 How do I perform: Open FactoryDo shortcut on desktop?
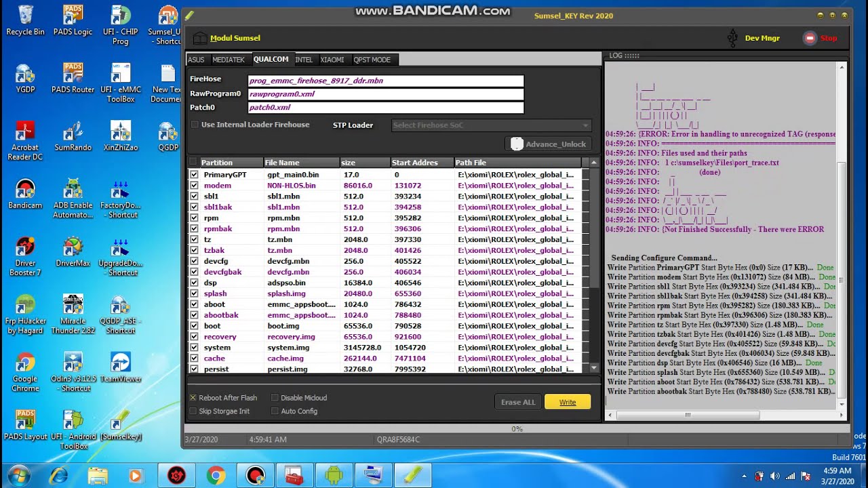[120, 199]
